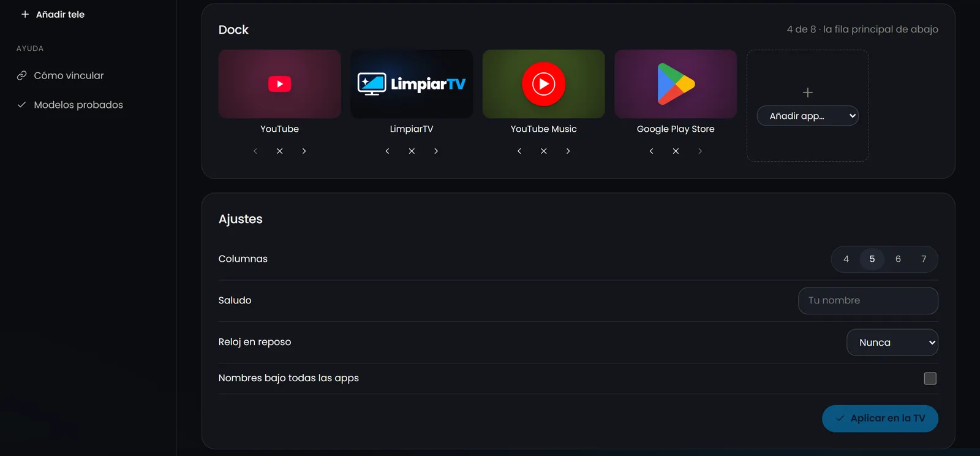Move Google Play Store right in the dock
The image size is (980, 456).
tap(700, 151)
